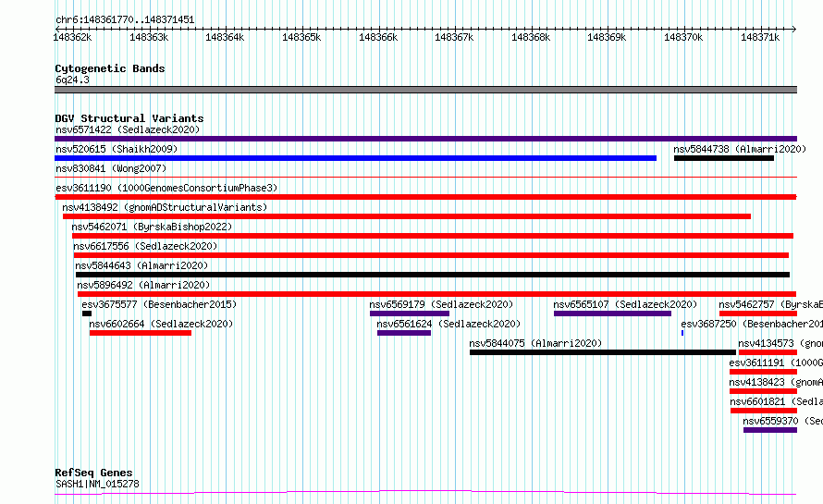The image size is (823, 504).
Task: Click the purple nsv6569179 variant bar
Action: (x=410, y=313)
